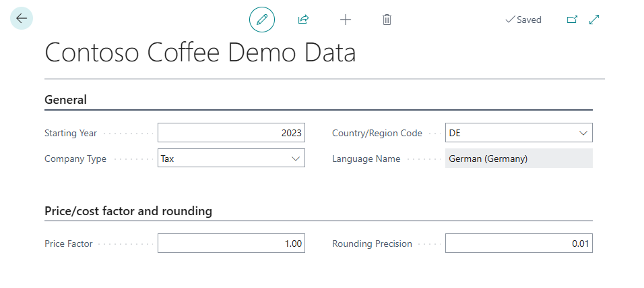Collapse the General section header

(x=66, y=100)
